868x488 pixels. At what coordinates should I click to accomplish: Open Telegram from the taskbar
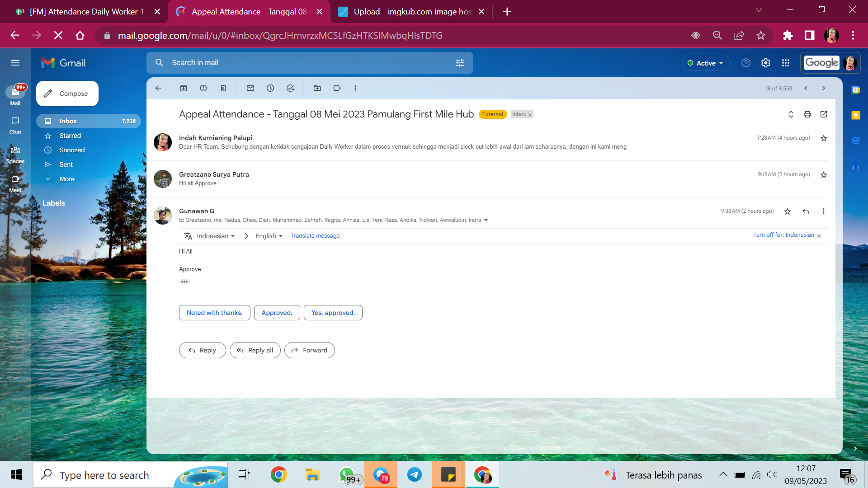(415, 475)
